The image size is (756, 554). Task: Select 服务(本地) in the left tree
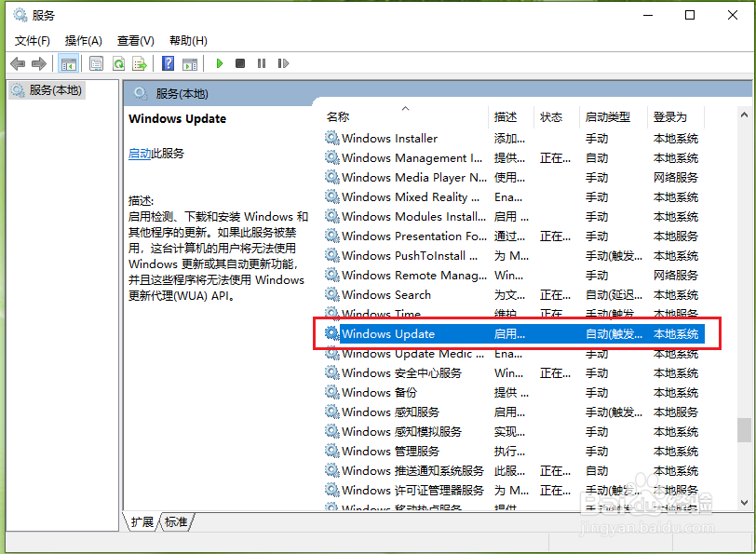(x=47, y=90)
